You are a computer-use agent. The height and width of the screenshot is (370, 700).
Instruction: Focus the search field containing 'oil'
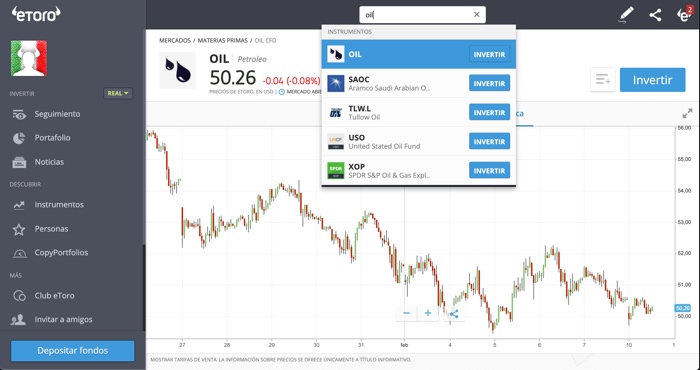[x=422, y=15]
